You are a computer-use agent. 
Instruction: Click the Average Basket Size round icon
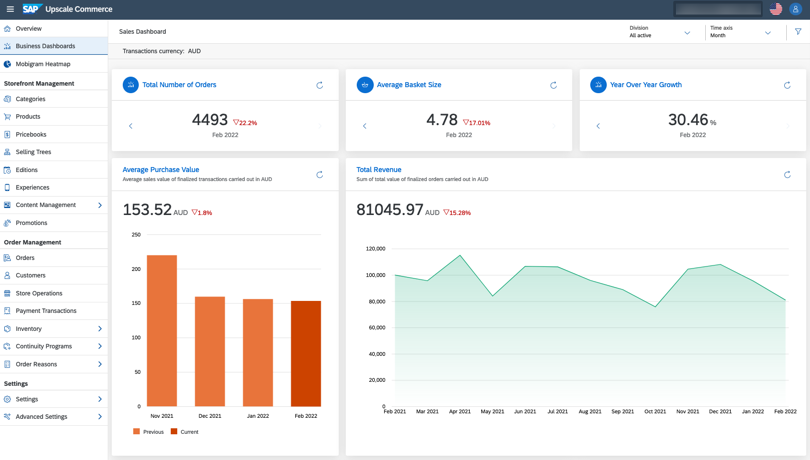point(365,85)
